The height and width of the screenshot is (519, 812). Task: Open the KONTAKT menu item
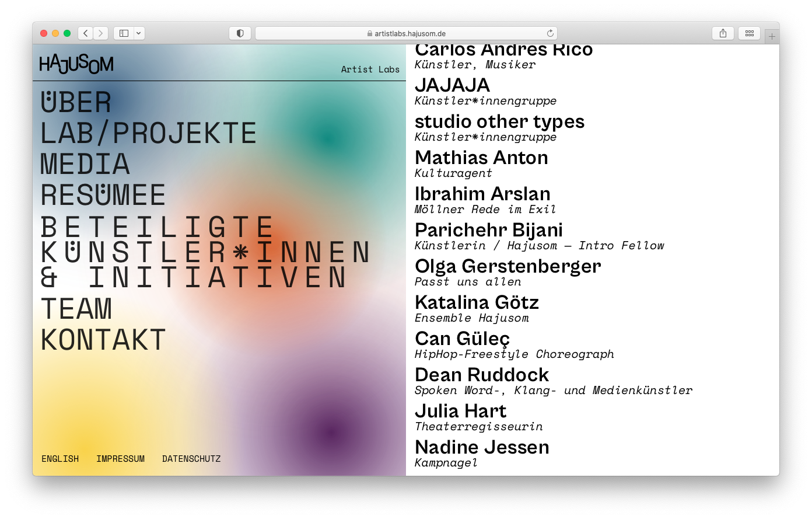tap(103, 340)
